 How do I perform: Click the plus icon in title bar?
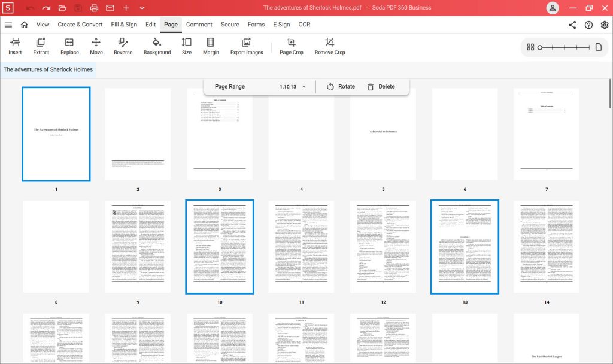point(126,8)
